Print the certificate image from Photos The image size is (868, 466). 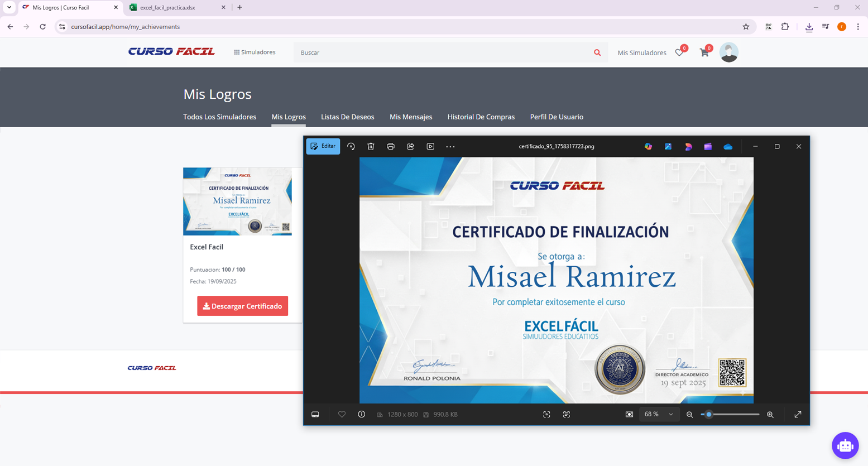pyautogui.click(x=391, y=146)
